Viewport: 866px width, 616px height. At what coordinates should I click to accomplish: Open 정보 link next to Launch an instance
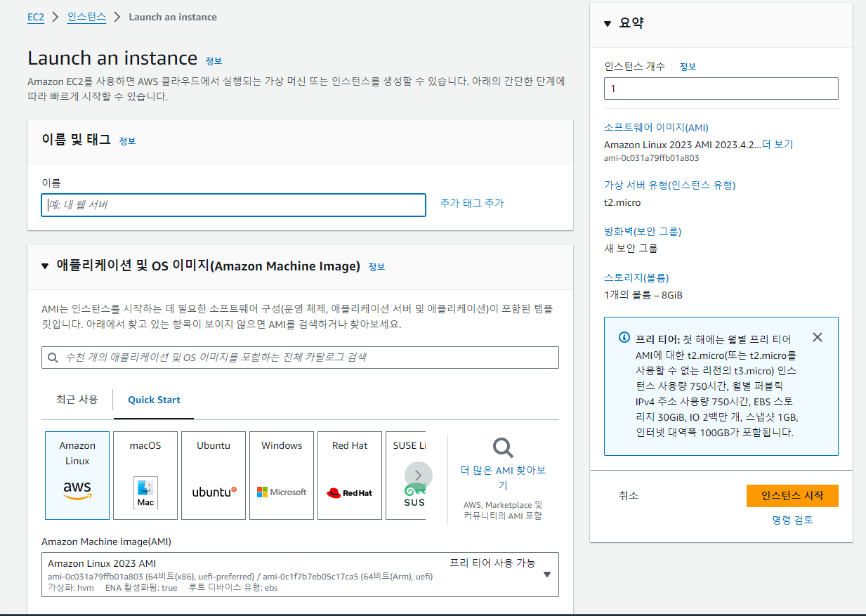click(214, 60)
